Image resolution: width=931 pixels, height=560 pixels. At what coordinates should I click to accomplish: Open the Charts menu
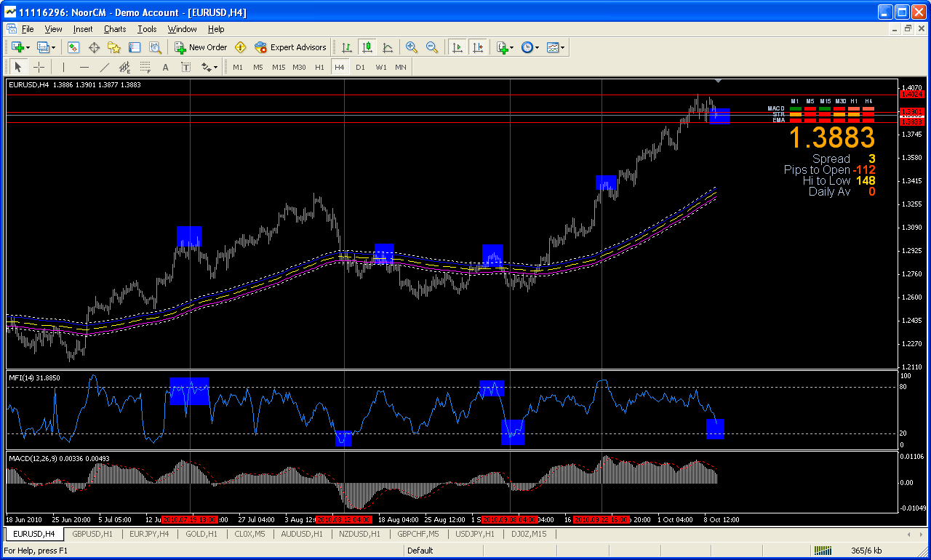(115, 29)
